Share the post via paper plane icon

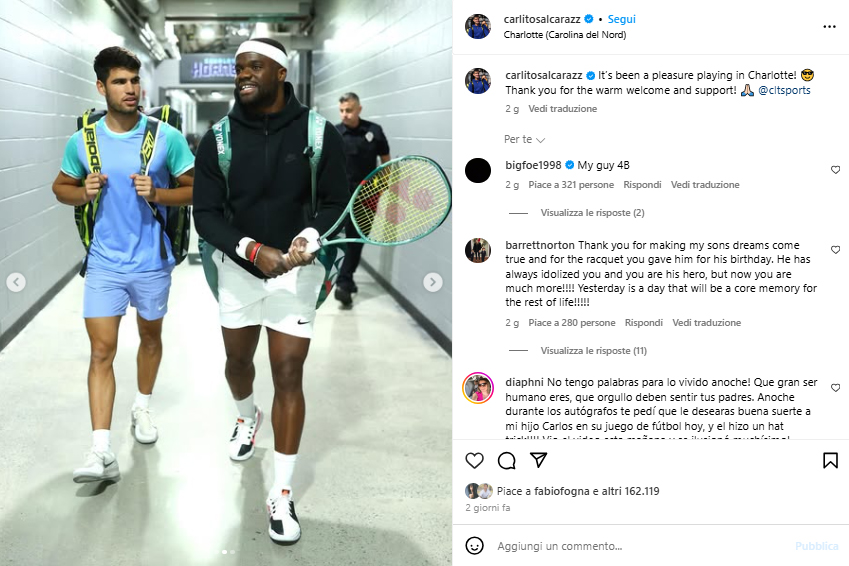pyautogui.click(x=538, y=460)
